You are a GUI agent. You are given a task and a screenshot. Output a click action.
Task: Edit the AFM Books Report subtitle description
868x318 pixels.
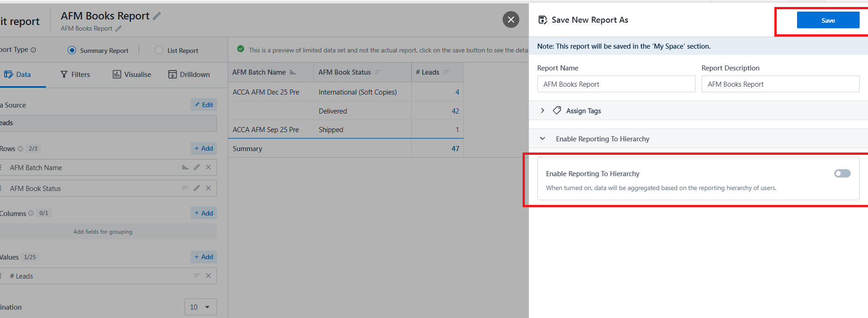click(119, 29)
